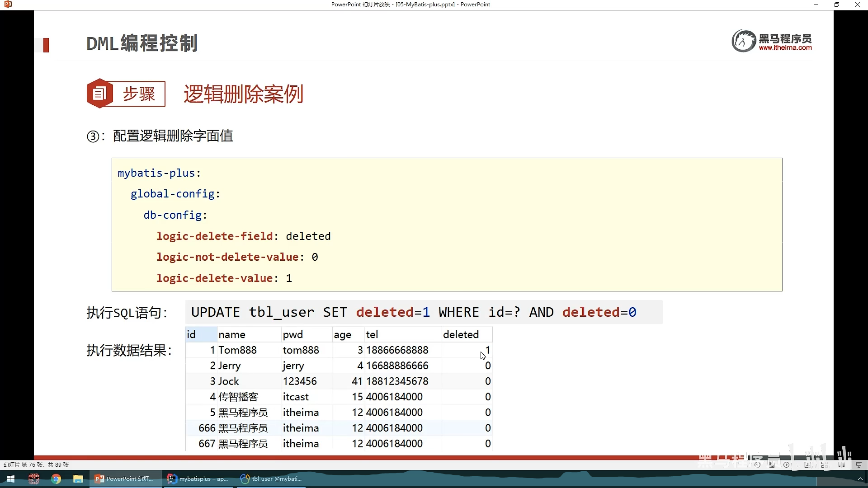Expand the system tray hidden icons chevron

[860, 479]
